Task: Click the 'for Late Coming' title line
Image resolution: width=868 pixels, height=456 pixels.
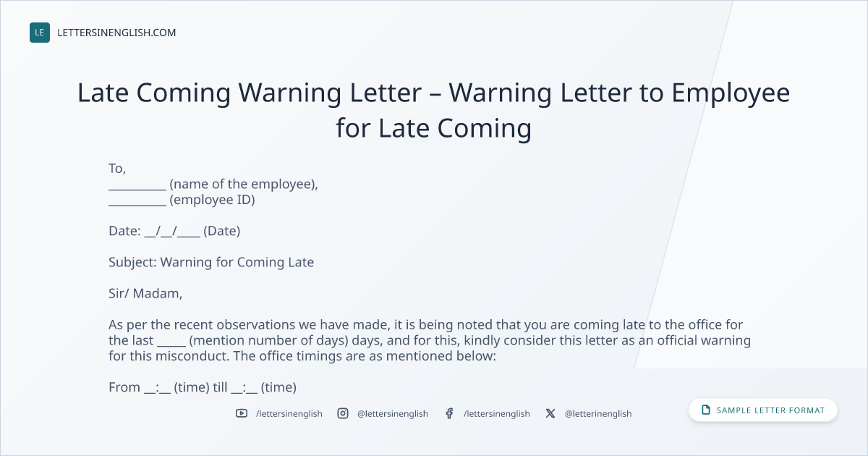Action: click(434, 129)
